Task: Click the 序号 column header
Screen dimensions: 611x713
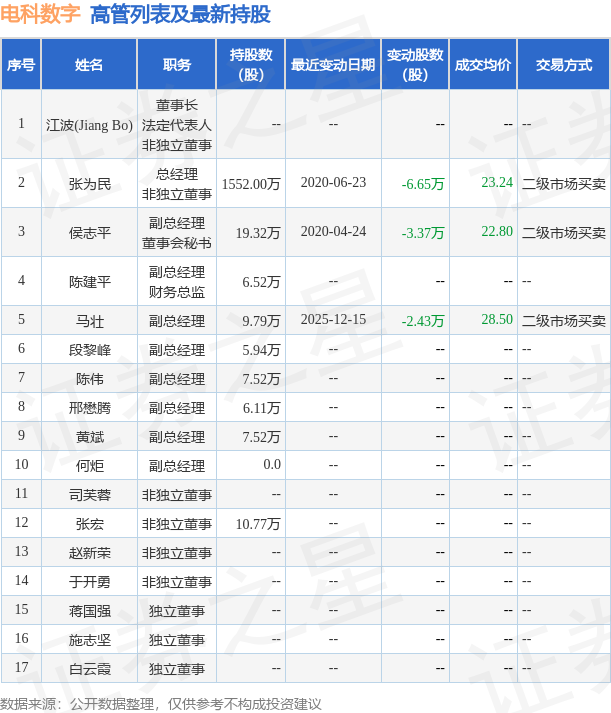Action: tap(21, 65)
